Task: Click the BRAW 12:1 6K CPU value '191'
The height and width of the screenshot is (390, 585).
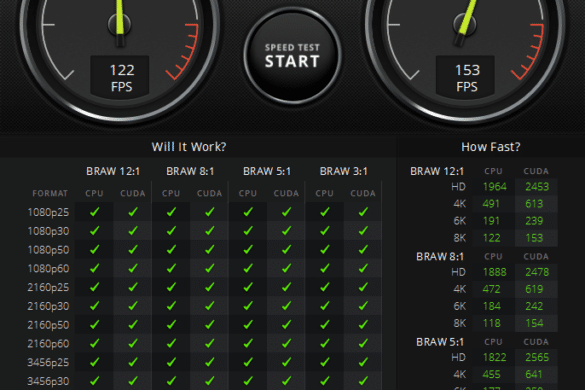Action: point(491,221)
